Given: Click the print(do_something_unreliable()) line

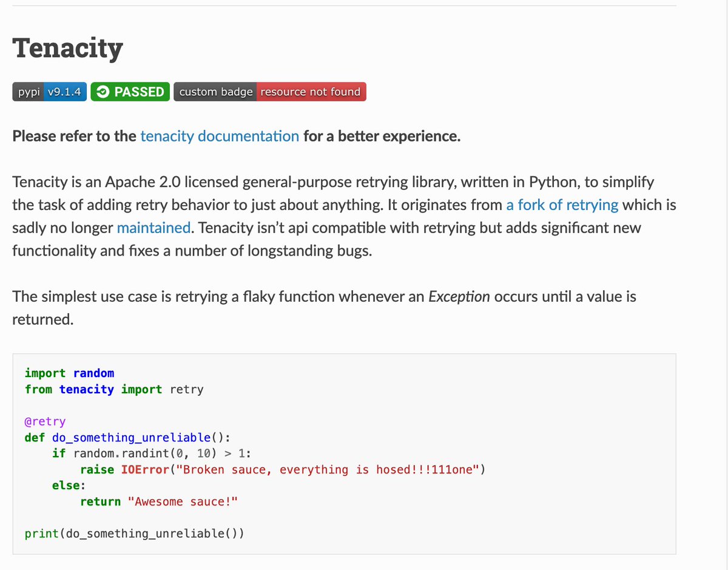Looking at the screenshot, I should click(135, 534).
